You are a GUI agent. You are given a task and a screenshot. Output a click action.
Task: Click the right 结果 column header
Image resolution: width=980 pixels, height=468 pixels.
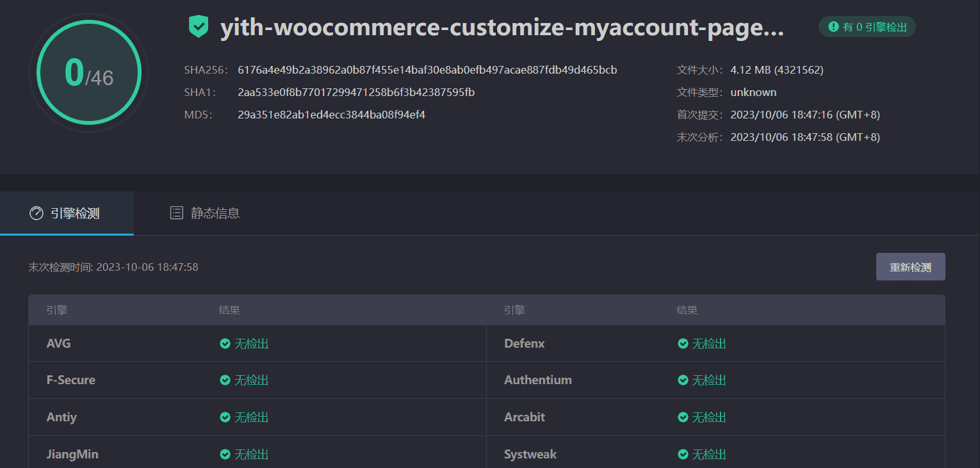tap(687, 311)
